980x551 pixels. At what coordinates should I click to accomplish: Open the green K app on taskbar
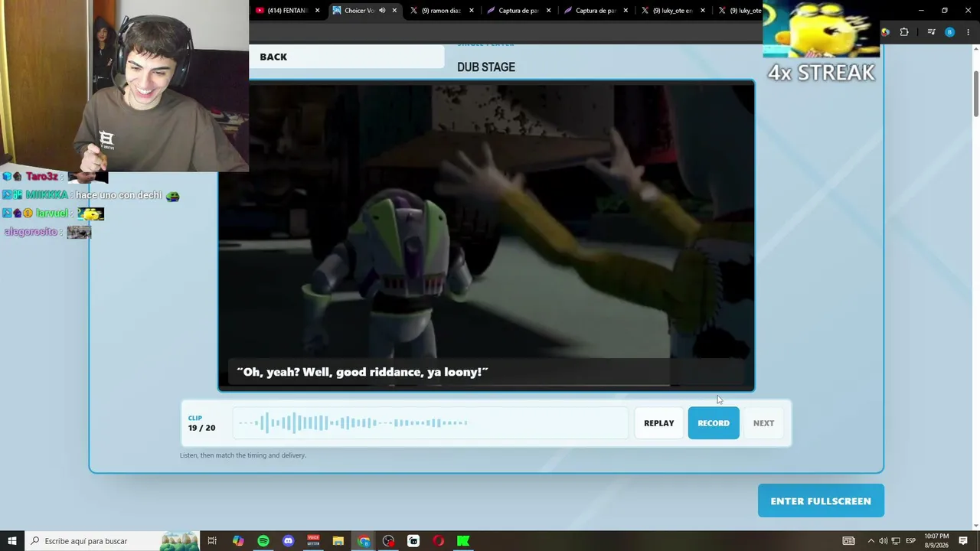coord(463,541)
